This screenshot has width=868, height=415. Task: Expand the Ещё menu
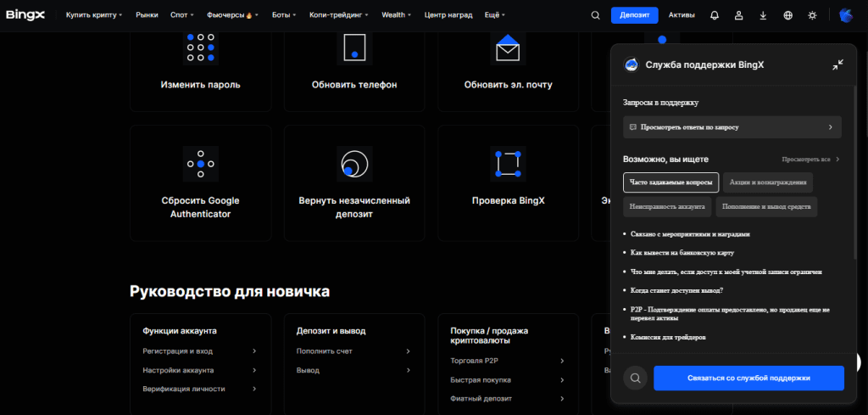click(x=494, y=15)
